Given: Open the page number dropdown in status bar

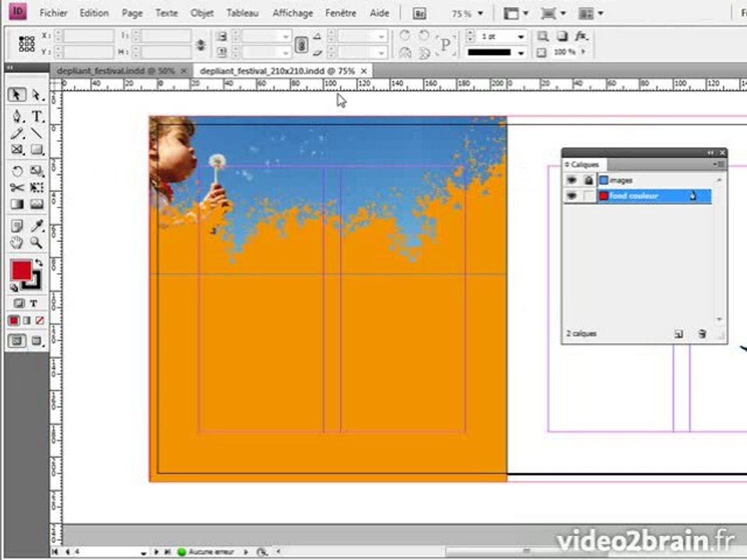Looking at the screenshot, I should [x=143, y=552].
